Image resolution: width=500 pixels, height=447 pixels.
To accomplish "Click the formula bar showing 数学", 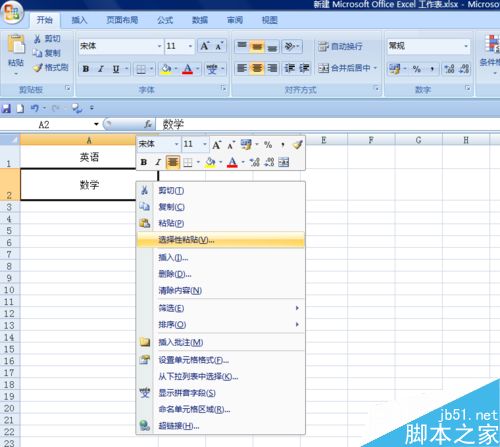I will point(328,124).
